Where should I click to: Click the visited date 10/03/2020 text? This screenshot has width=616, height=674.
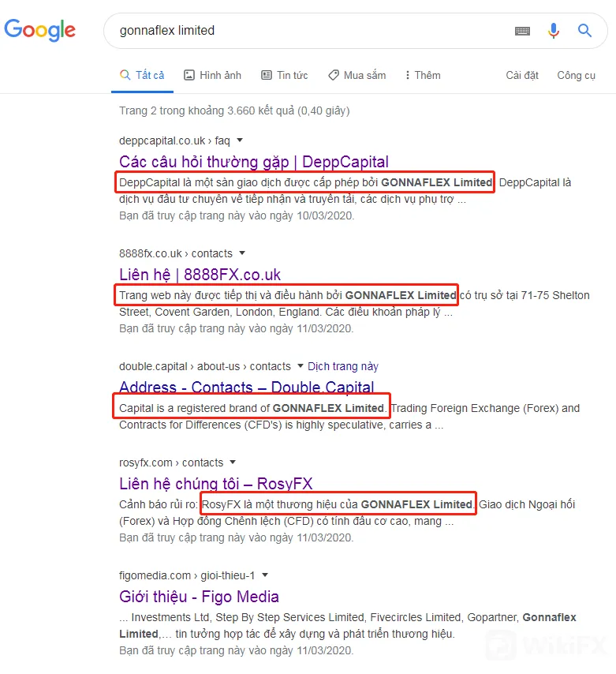[237, 215]
